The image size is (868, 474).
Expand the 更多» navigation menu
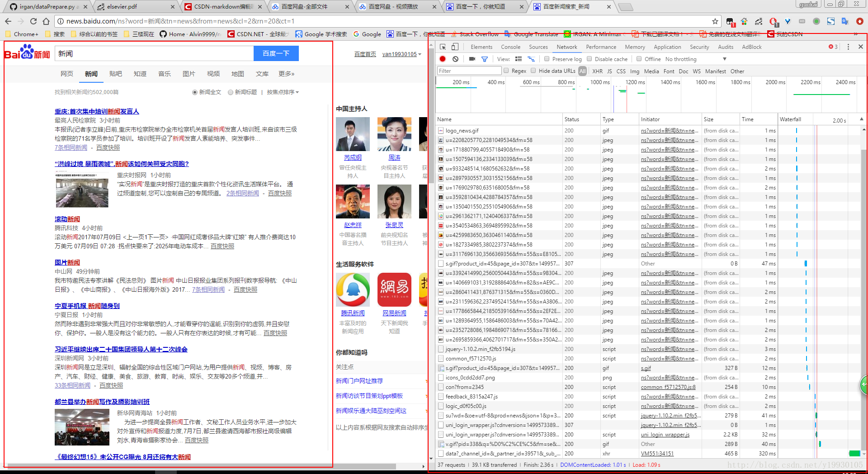[x=286, y=74]
